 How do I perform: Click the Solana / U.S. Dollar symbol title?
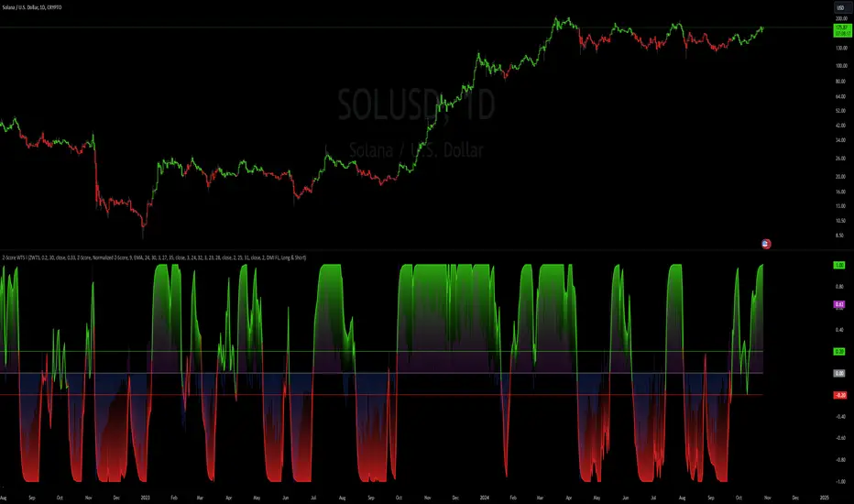tap(31, 7)
